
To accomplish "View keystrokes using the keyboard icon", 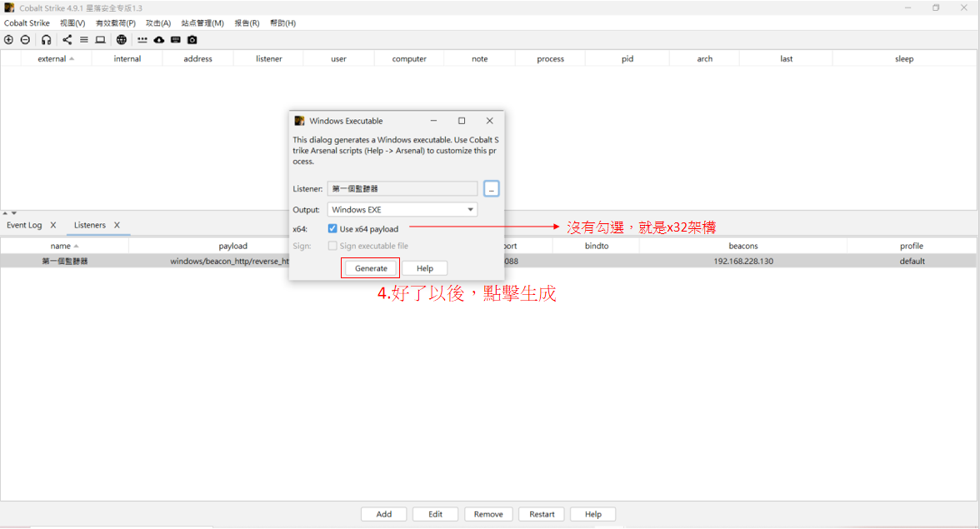I will [x=176, y=40].
